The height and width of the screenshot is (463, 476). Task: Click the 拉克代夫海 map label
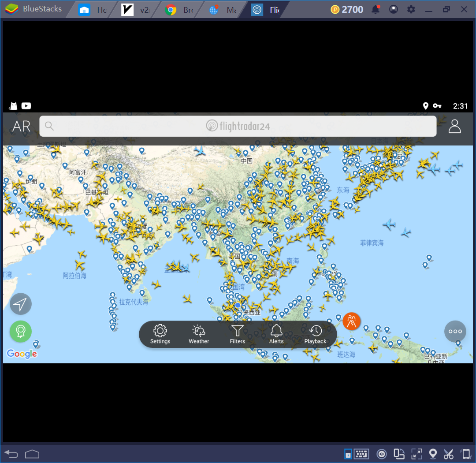134,302
